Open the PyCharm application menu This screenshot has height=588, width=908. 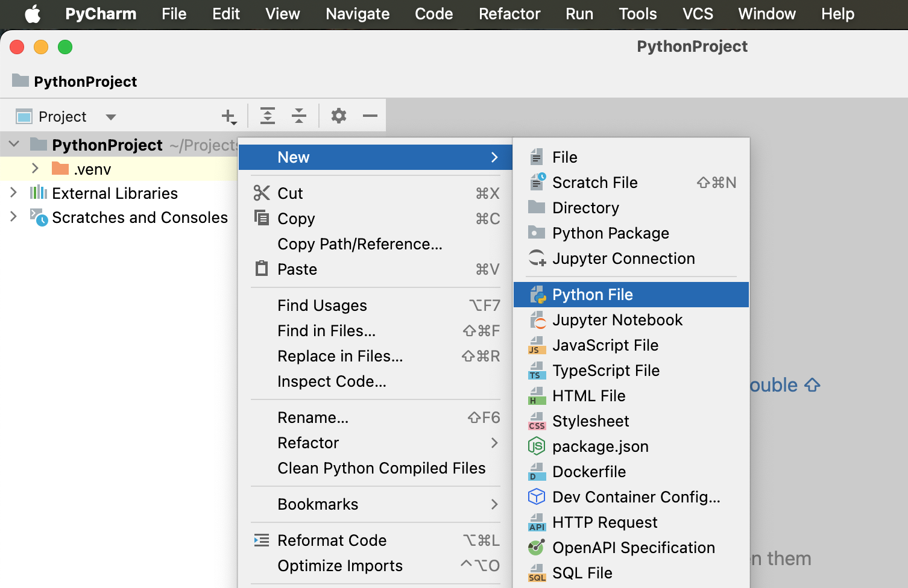tap(101, 14)
